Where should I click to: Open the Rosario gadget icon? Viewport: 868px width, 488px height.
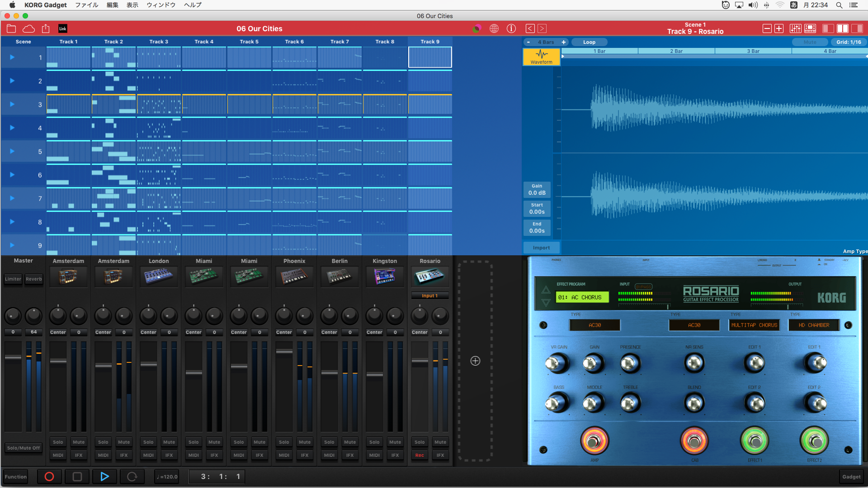tap(430, 277)
